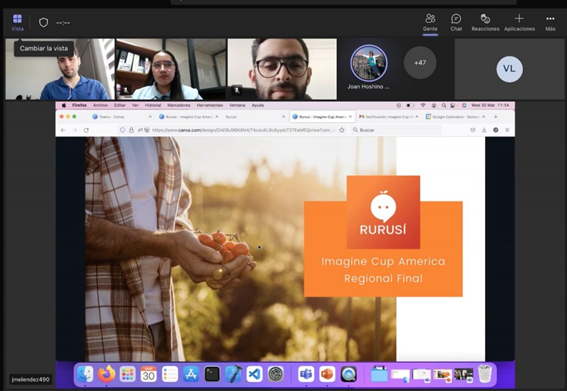Open the Marcadores menu in Firefox

179,105
